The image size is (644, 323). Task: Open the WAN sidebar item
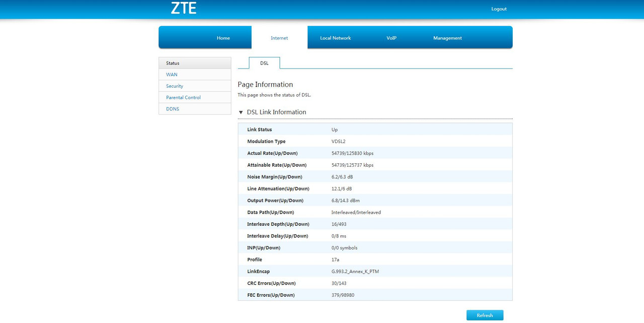click(x=195, y=75)
